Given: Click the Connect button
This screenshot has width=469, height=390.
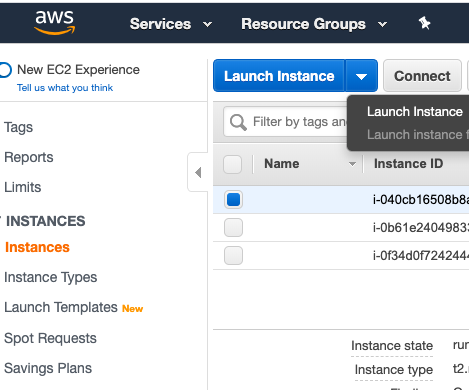Looking at the screenshot, I should [x=422, y=76].
